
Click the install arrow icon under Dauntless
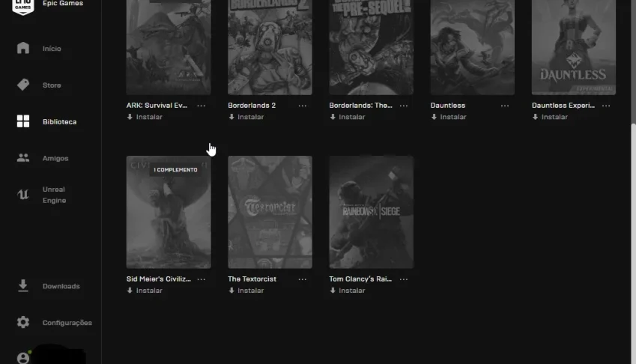434,117
